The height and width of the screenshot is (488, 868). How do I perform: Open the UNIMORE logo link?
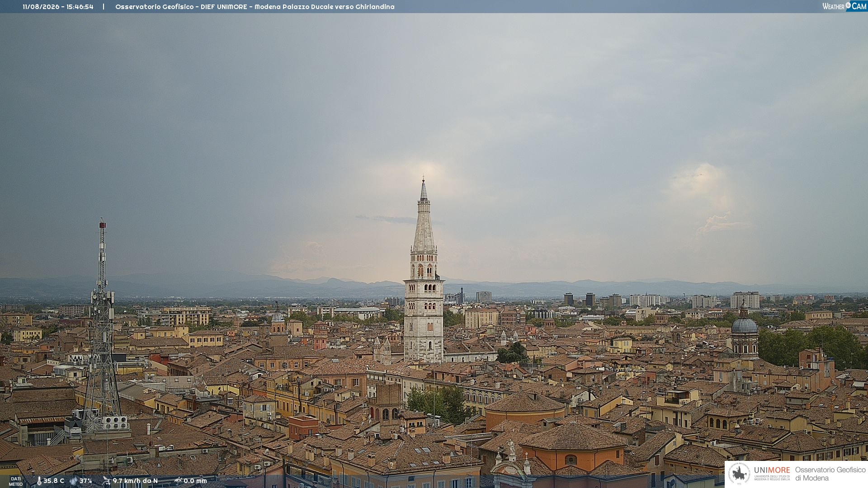(772, 473)
